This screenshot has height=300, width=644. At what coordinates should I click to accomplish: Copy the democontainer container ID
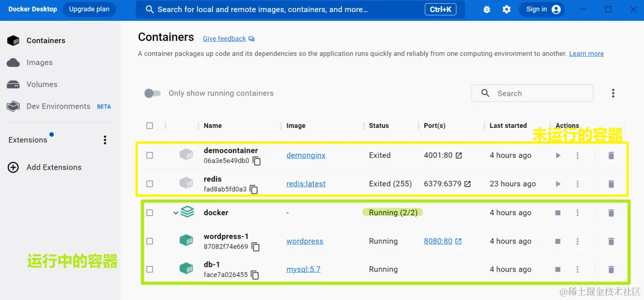[257, 161]
